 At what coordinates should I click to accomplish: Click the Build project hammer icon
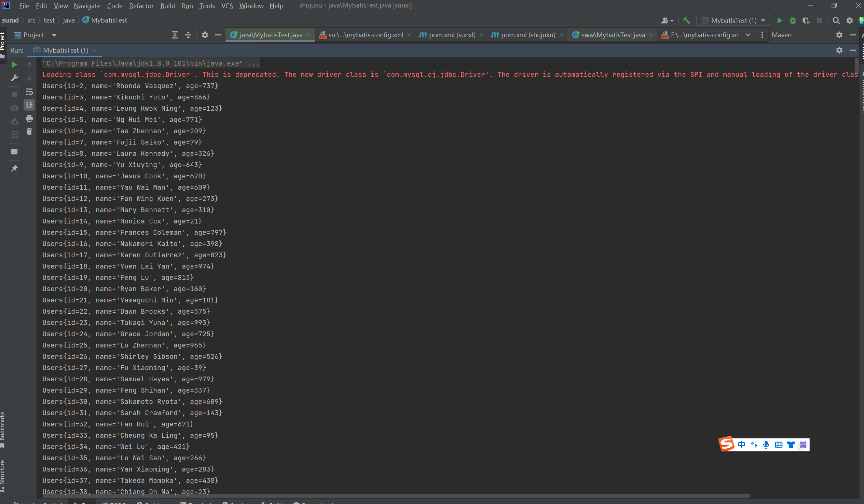[x=686, y=21]
